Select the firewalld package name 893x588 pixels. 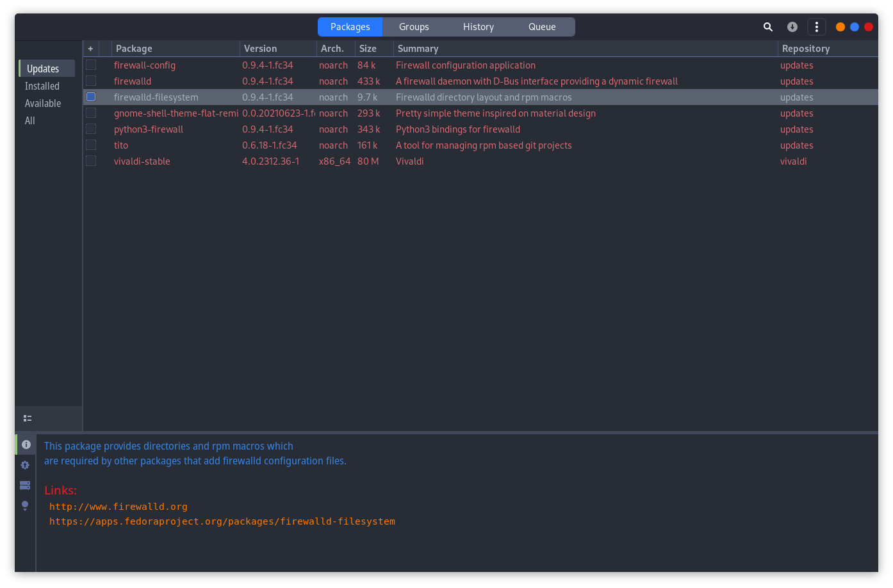tap(133, 81)
